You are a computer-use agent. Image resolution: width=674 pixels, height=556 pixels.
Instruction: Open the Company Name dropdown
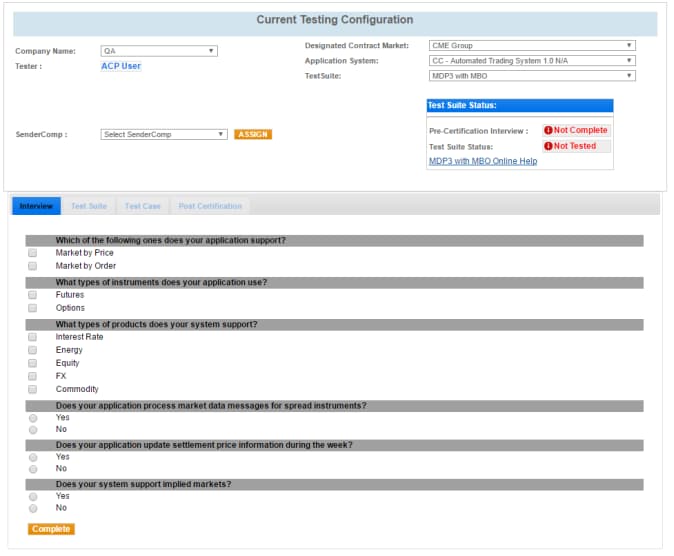coord(159,51)
